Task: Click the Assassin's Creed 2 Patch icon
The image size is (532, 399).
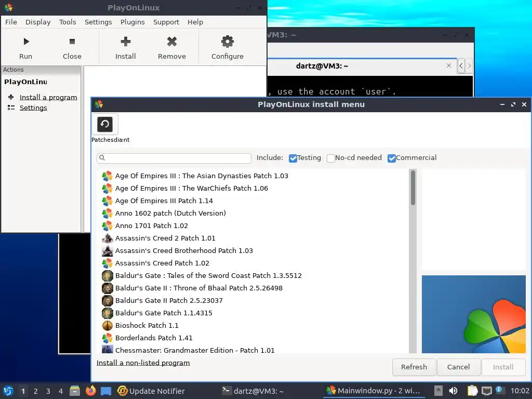Action: pyautogui.click(x=107, y=238)
